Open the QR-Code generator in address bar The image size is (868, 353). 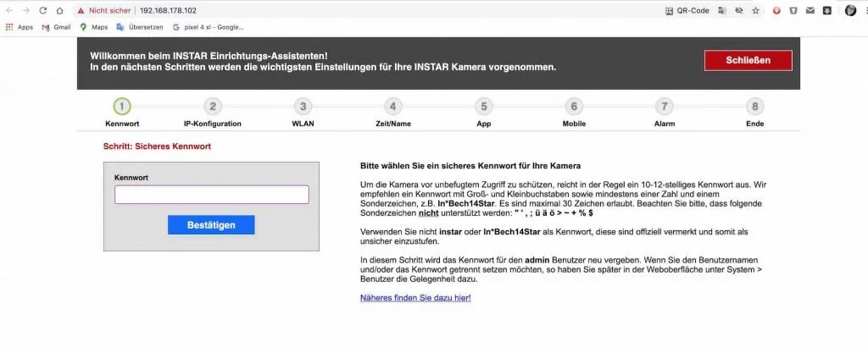(687, 10)
